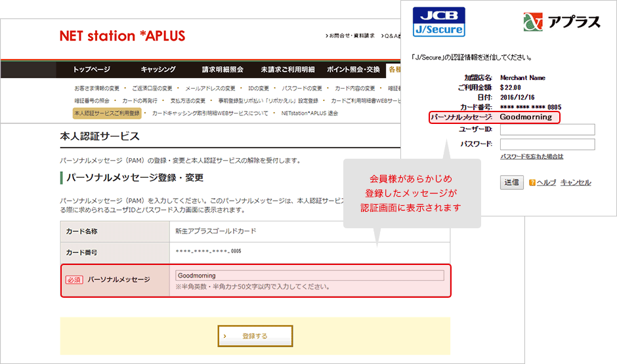Click the JCB J/Secure logo
The height and width of the screenshot is (364, 617).
point(438,22)
